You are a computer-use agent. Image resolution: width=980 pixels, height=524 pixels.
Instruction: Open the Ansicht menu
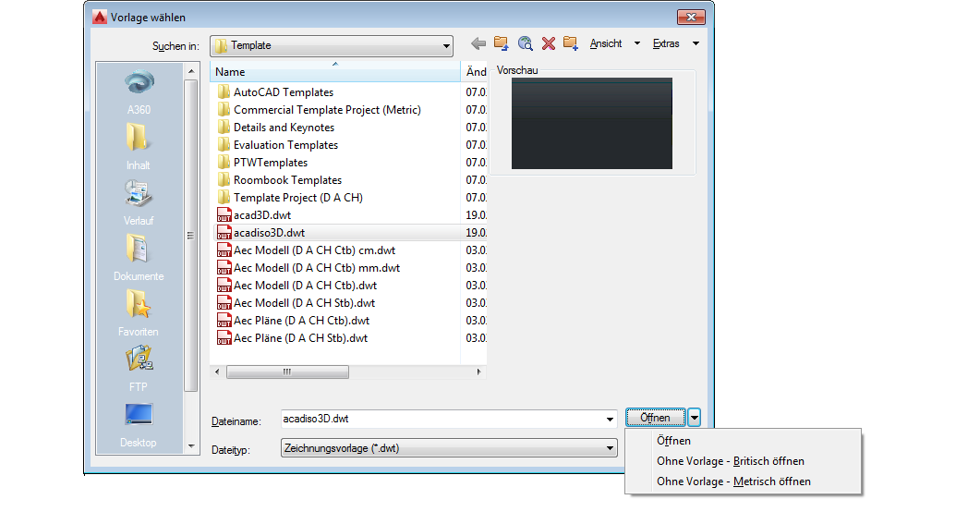pos(606,43)
